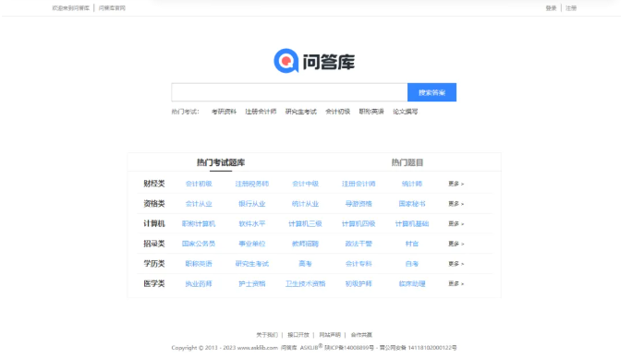Open the 高考 link in 学历类

click(305, 264)
